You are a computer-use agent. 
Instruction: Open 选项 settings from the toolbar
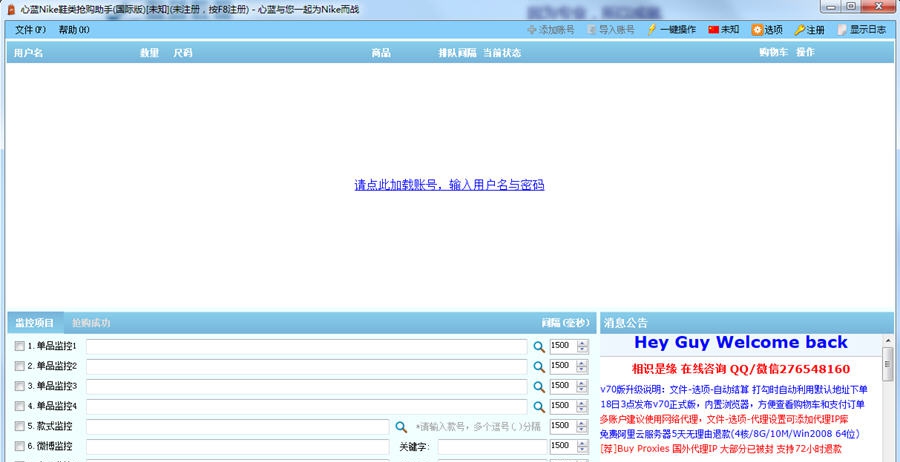click(757, 30)
